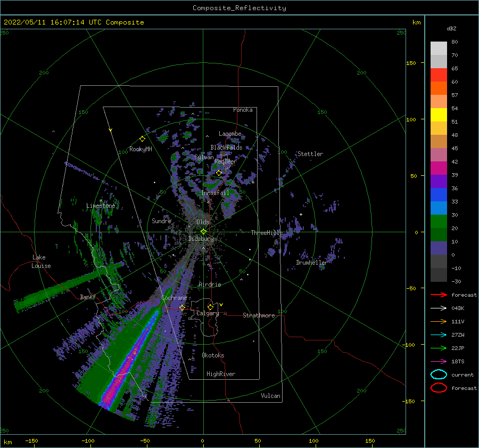Pick the 80 dBZ light gray swatch
The height and width of the screenshot is (448, 479).
(439, 48)
